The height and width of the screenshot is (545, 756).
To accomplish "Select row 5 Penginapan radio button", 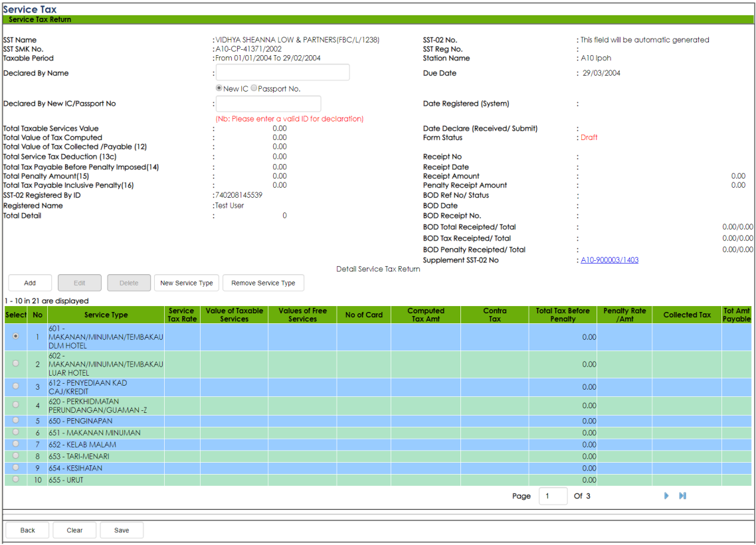I will tap(16, 420).
